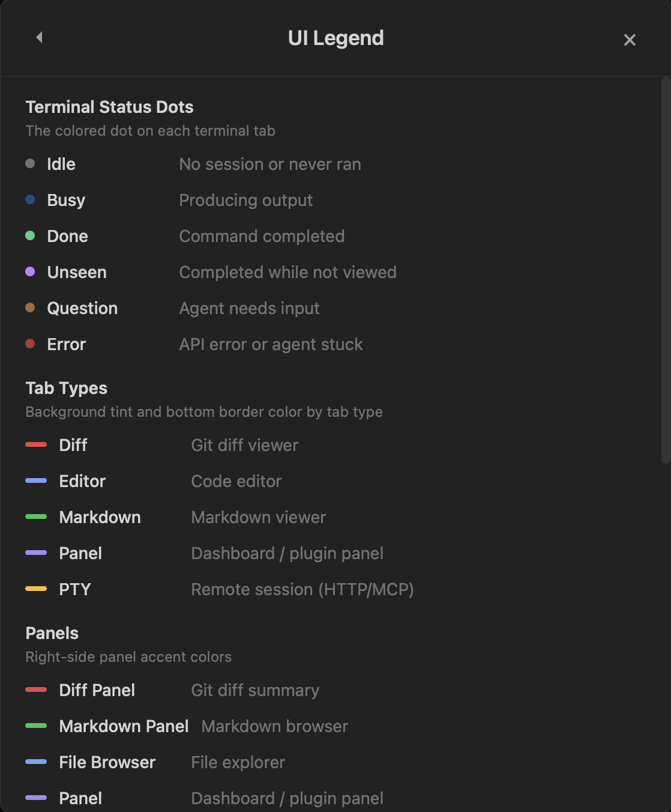This screenshot has width=671, height=812.
Task: Select the Editor tab type entry
Action: pyautogui.click(x=82, y=481)
